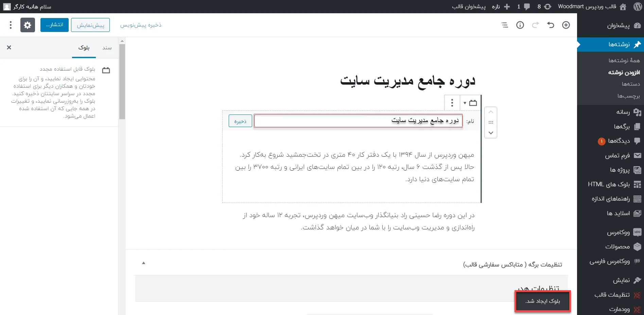The image size is (644, 315).
Task: Click the redo arrow icon
Action: point(535,25)
